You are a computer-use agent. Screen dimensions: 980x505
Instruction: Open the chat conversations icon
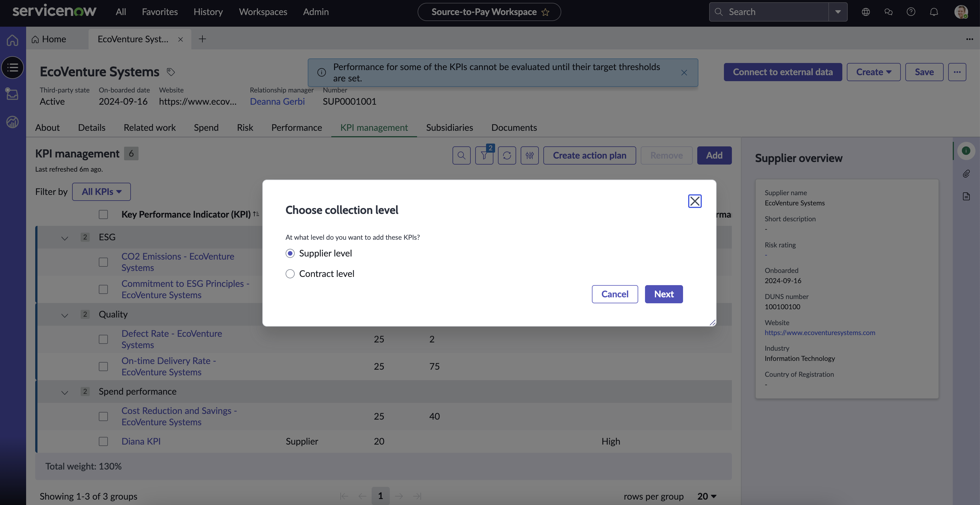point(888,12)
